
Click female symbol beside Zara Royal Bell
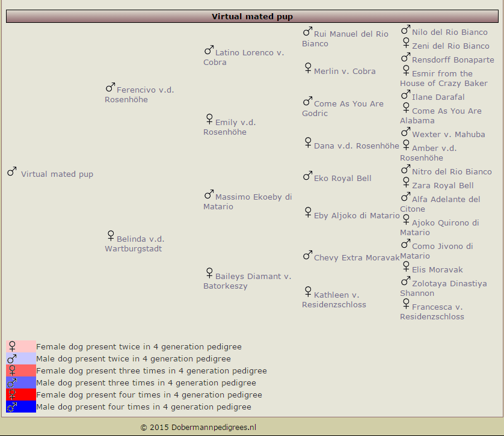pyautogui.click(x=406, y=182)
